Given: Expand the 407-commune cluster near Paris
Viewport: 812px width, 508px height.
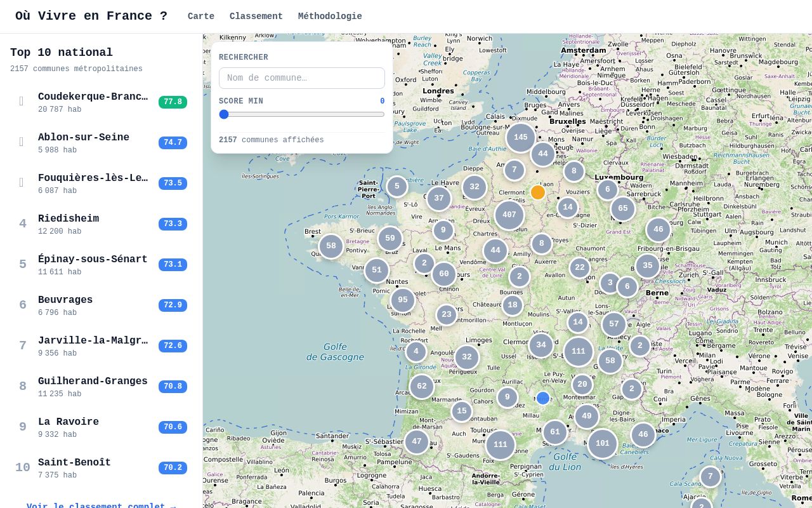Looking at the screenshot, I should coord(509,215).
